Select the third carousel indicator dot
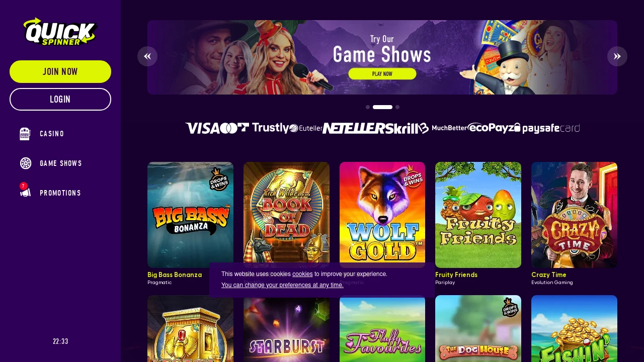 coord(397,107)
